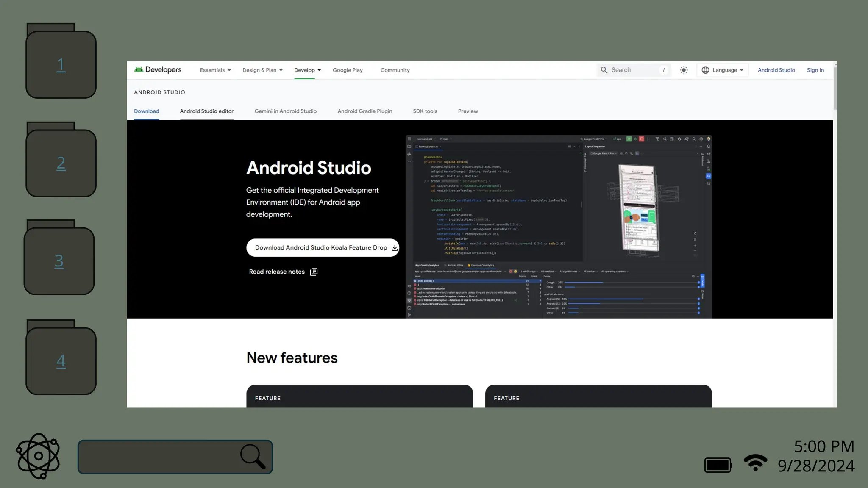Expand the Essentials dropdown menu
Image resolution: width=868 pixels, height=488 pixels.
[x=215, y=70]
